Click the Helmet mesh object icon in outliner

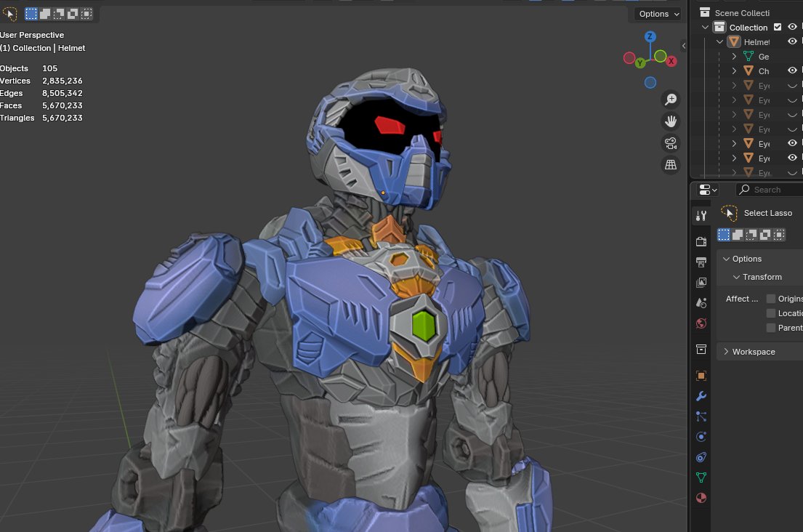pos(734,41)
